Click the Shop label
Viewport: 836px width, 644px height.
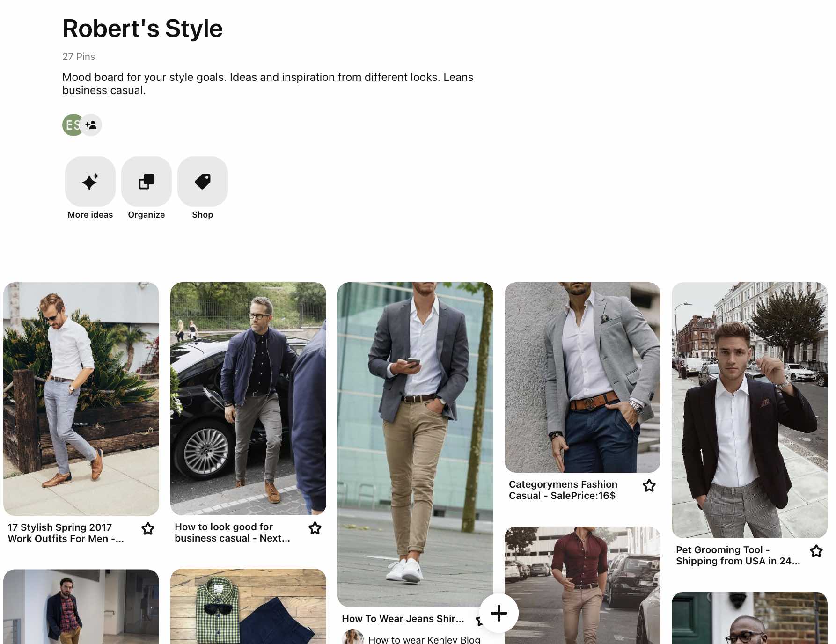[x=203, y=215]
